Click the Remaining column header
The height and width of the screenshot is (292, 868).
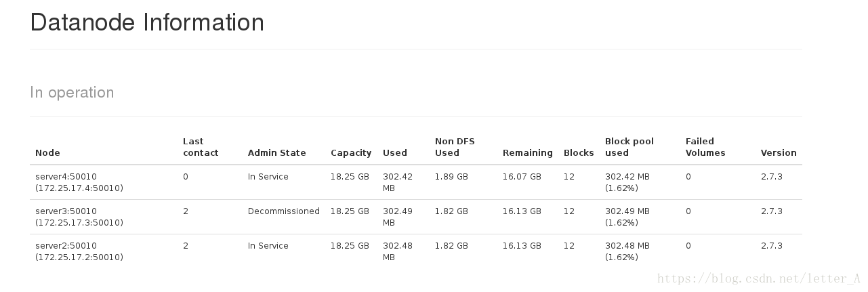[x=527, y=153]
